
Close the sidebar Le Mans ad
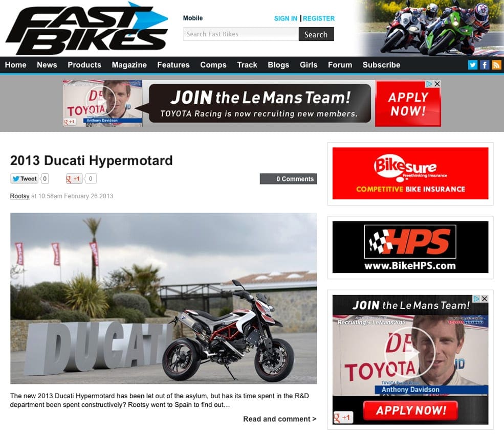[485, 299]
